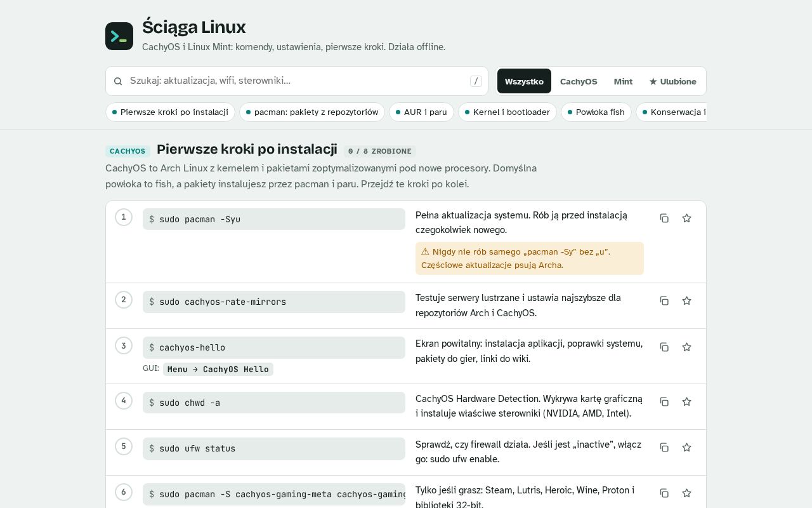Copy the 'sudo chwd -a' command

pos(664,402)
